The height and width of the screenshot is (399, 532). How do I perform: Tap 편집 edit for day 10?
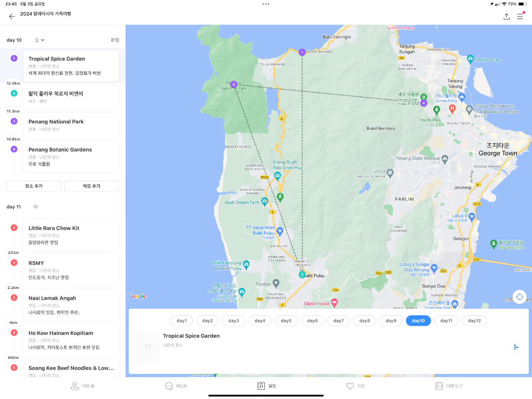coord(115,40)
